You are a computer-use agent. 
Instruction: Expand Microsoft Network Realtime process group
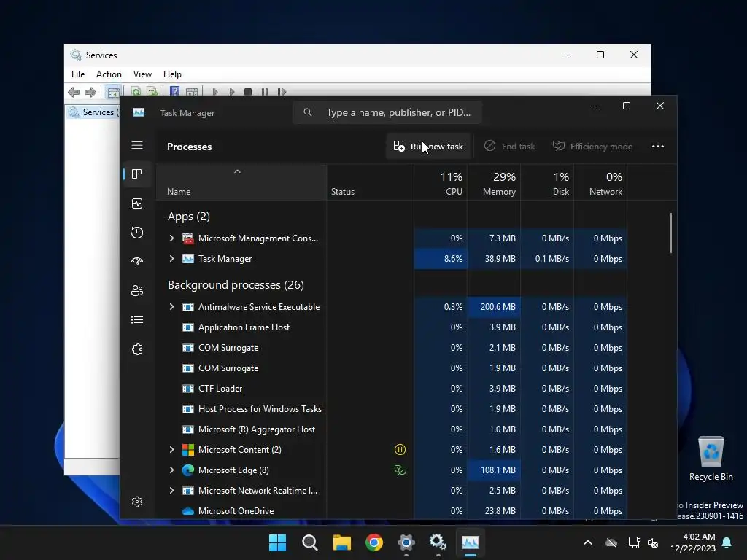coord(172,491)
